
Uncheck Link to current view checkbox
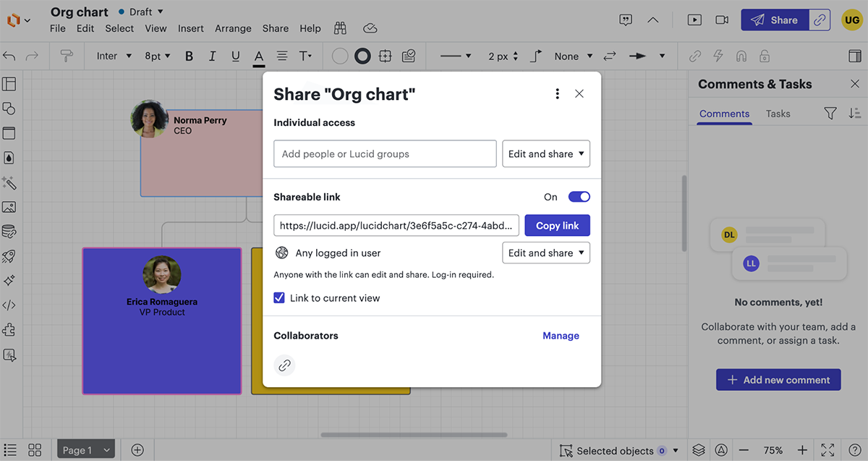(279, 298)
